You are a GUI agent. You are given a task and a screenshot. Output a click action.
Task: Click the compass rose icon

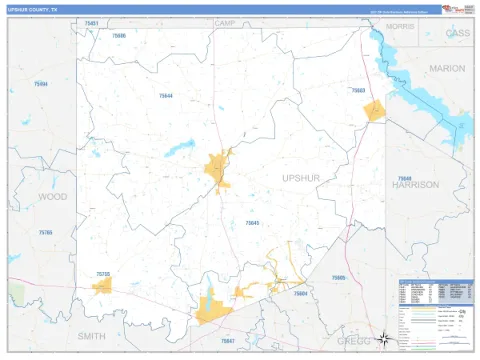tap(384, 340)
